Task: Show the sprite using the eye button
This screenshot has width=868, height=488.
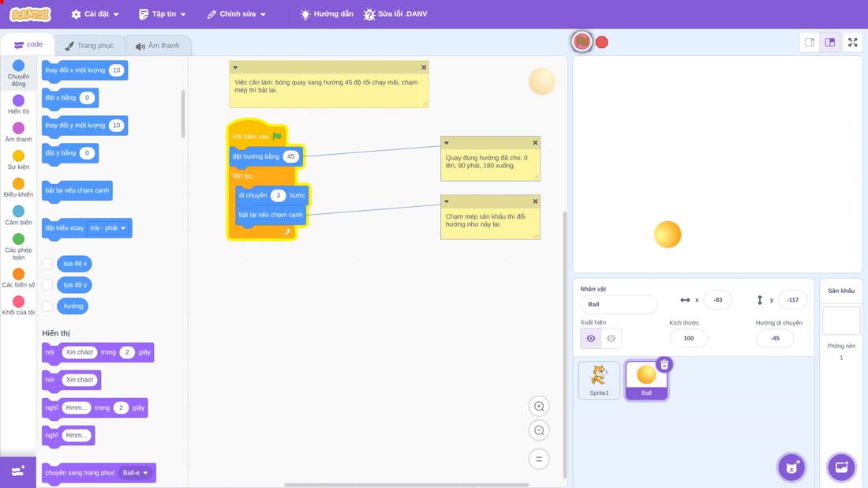Action: (x=591, y=339)
